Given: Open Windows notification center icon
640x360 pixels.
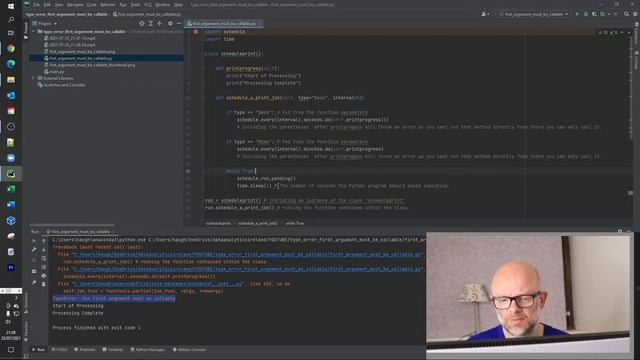Looking at the screenshot, I should (x=11, y=350).
